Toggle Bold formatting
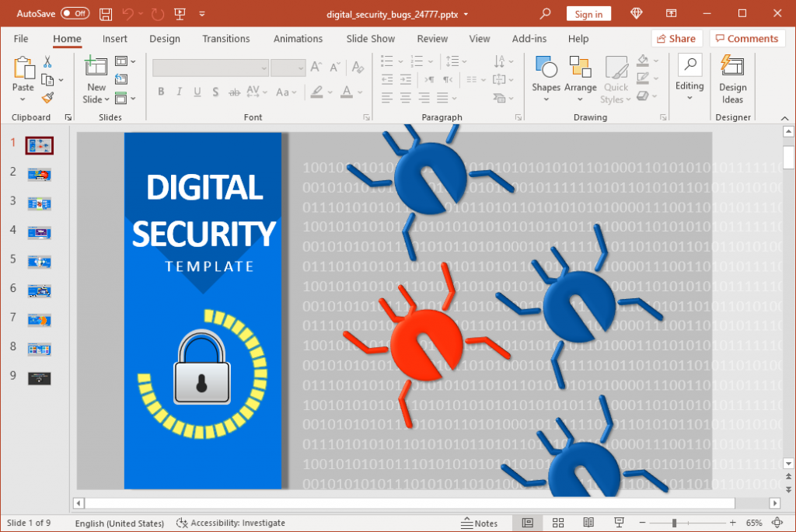The width and height of the screenshot is (796, 532). pyautogui.click(x=160, y=92)
